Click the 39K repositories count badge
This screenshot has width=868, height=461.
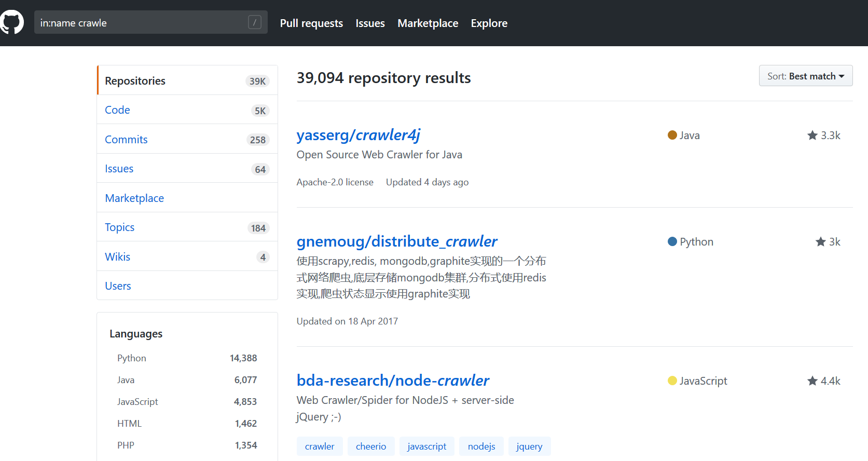coord(257,81)
